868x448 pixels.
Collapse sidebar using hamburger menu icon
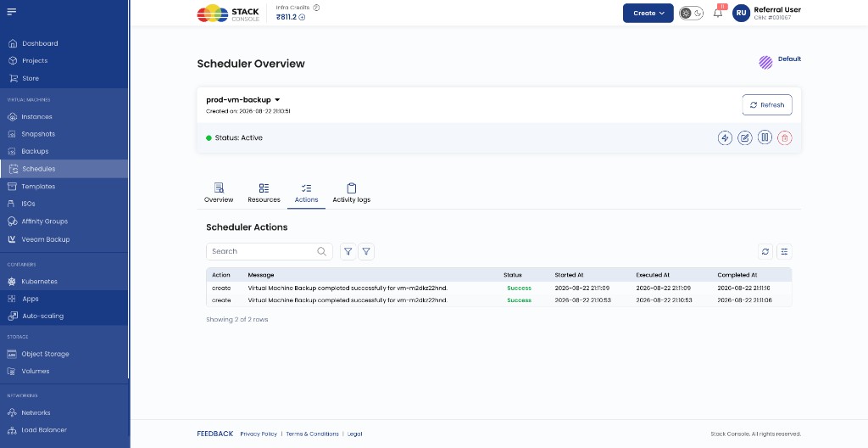[12, 12]
